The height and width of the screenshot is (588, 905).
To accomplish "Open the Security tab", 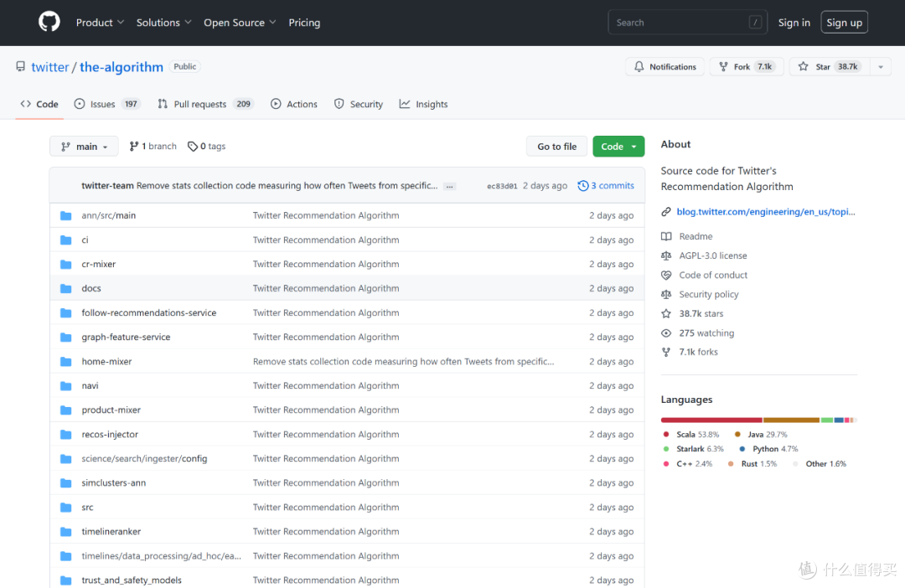I will [x=359, y=104].
